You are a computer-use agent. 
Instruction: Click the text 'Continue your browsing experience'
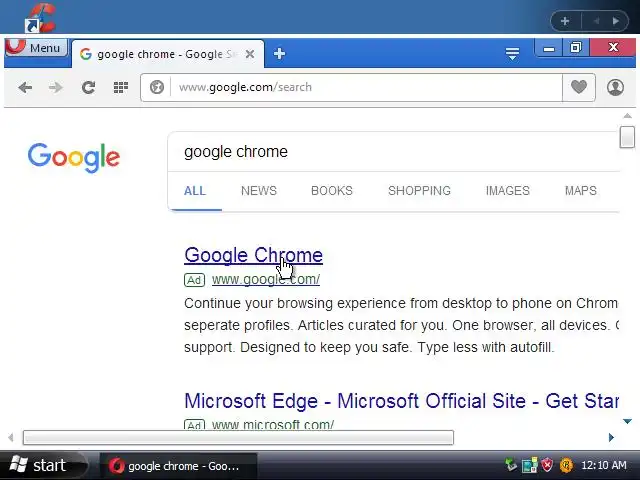pos(295,303)
